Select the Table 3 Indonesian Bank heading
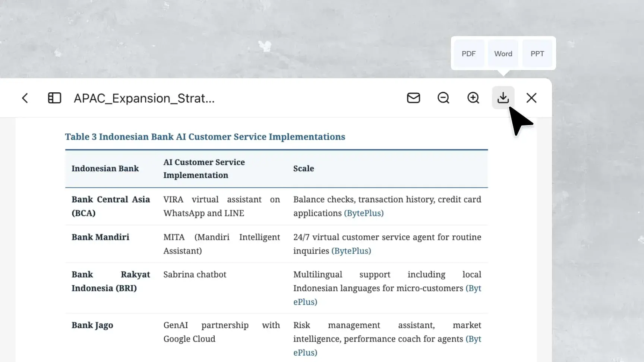Image resolution: width=644 pixels, height=362 pixels. pyautogui.click(x=205, y=137)
